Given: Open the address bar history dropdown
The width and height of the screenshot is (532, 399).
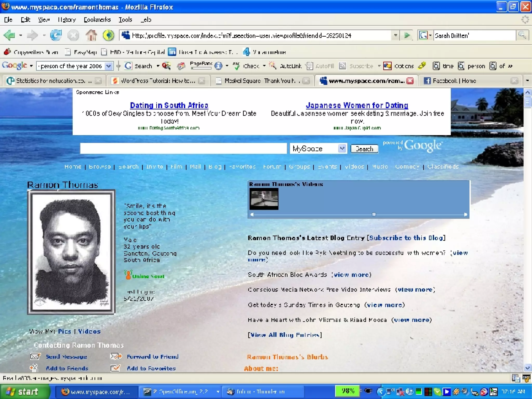Looking at the screenshot, I should tap(395, 35).
